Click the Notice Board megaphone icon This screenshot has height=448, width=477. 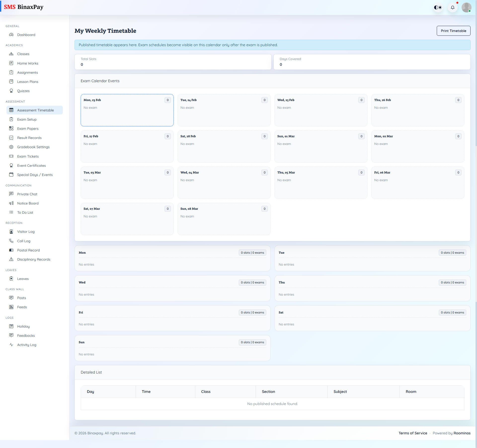(11, 203)
